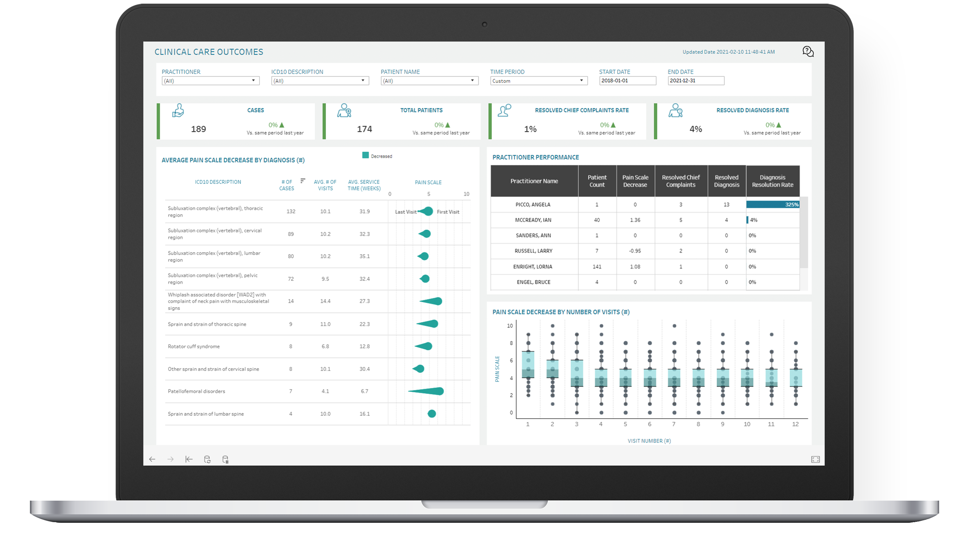Click the Decreased legend color swatch
This screenshot has width=980, height=546.
pyautogui.click(x=366, y=155)
